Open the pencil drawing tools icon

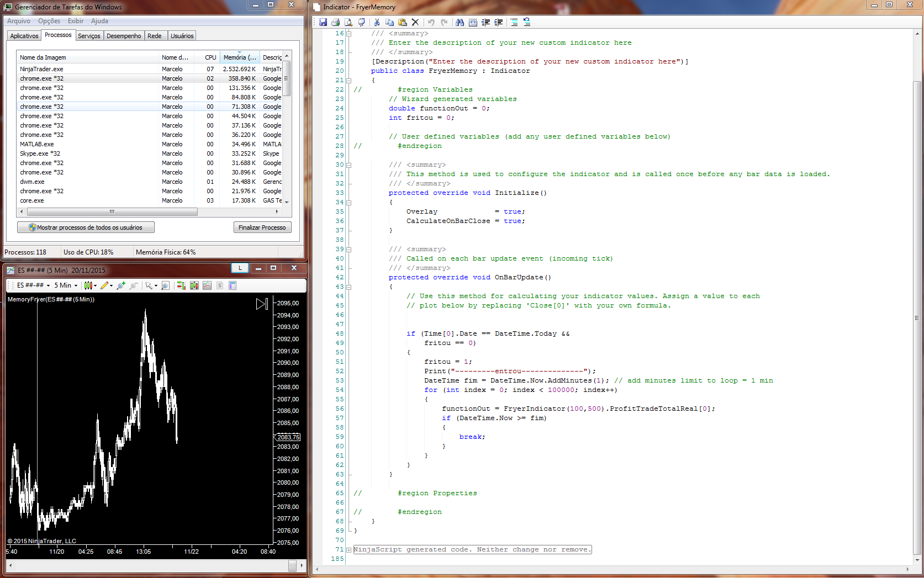(104, 285)
